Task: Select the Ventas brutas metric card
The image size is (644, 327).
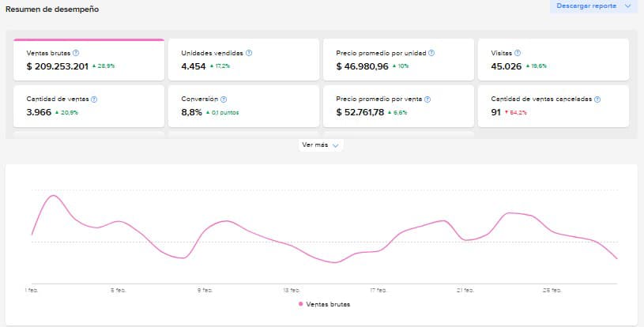Action: [87, 60]
